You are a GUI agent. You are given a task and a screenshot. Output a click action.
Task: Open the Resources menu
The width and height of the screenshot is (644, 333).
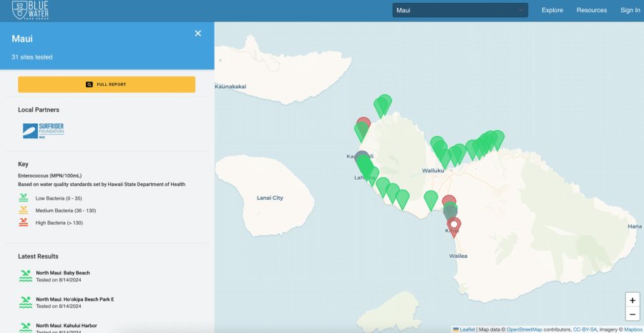(x=592, y=10)
